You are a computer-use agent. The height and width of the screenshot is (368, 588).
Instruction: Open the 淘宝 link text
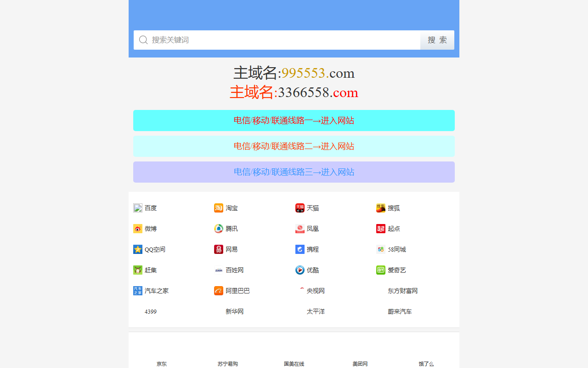[x=232, y=208]
